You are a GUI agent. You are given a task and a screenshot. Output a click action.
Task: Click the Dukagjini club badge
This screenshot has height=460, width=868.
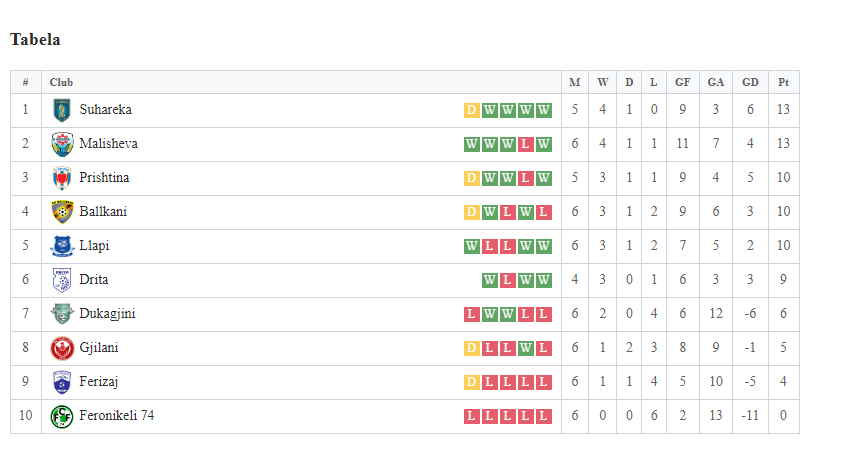click(62, 314)
